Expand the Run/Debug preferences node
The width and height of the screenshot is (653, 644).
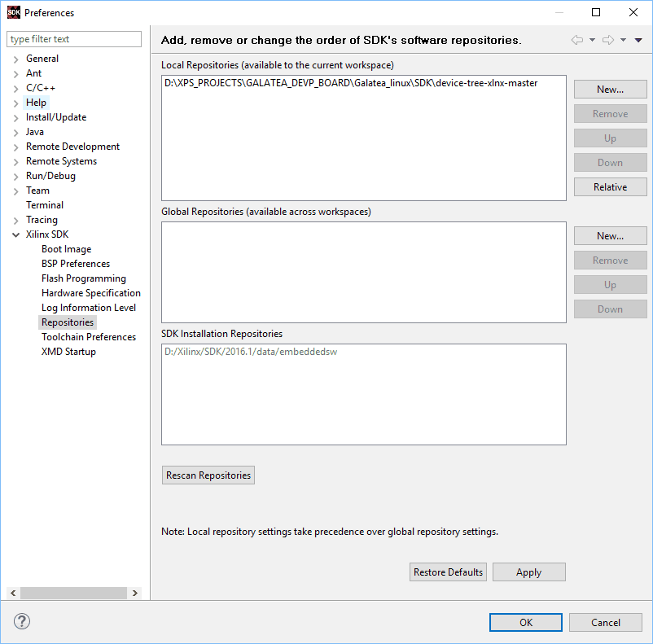15,176
